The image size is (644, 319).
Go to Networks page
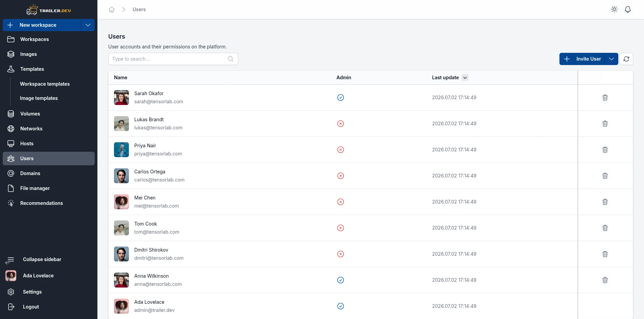(x=49, y=129)
